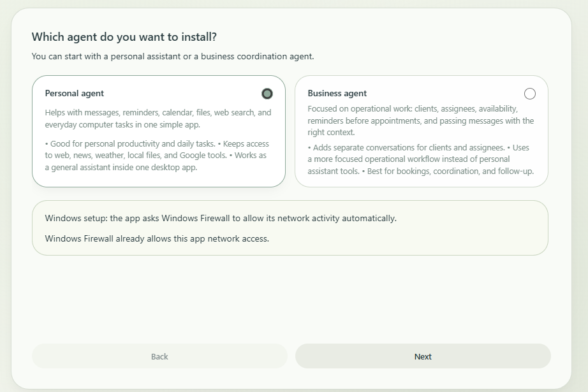
Task: Click the "Windows setup" firewall notice line
Action: point(221,218)
